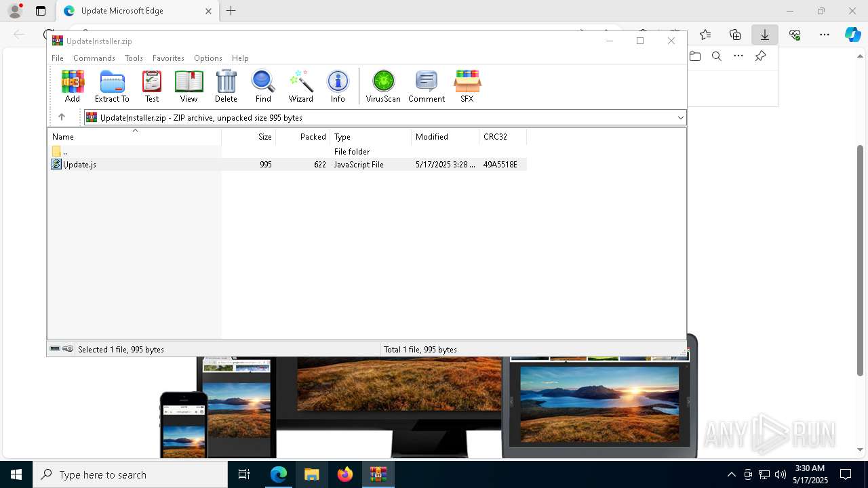868x488 pixels.
Task: Click WinRAR taskbar icon
Action: 378,474
